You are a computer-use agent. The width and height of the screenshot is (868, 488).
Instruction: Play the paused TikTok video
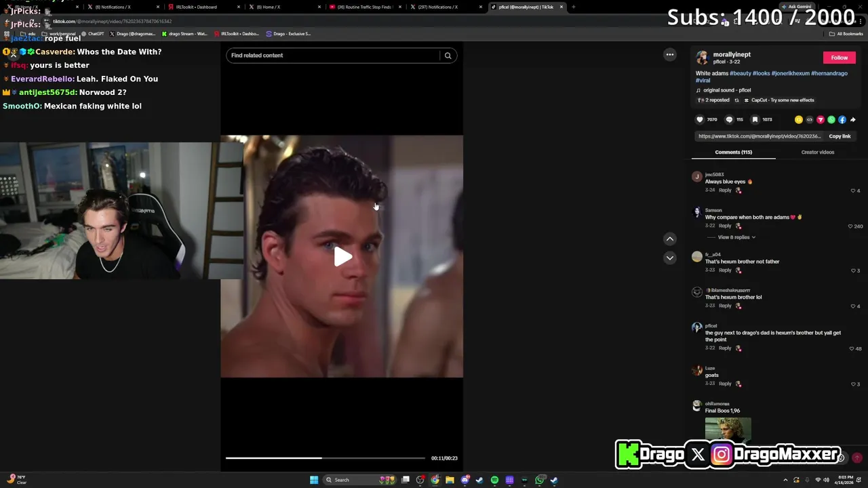click(342, 256)
